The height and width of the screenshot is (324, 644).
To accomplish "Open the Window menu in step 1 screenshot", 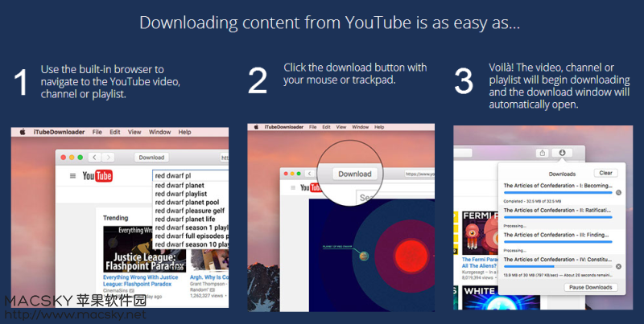I will tap(159, 132).
